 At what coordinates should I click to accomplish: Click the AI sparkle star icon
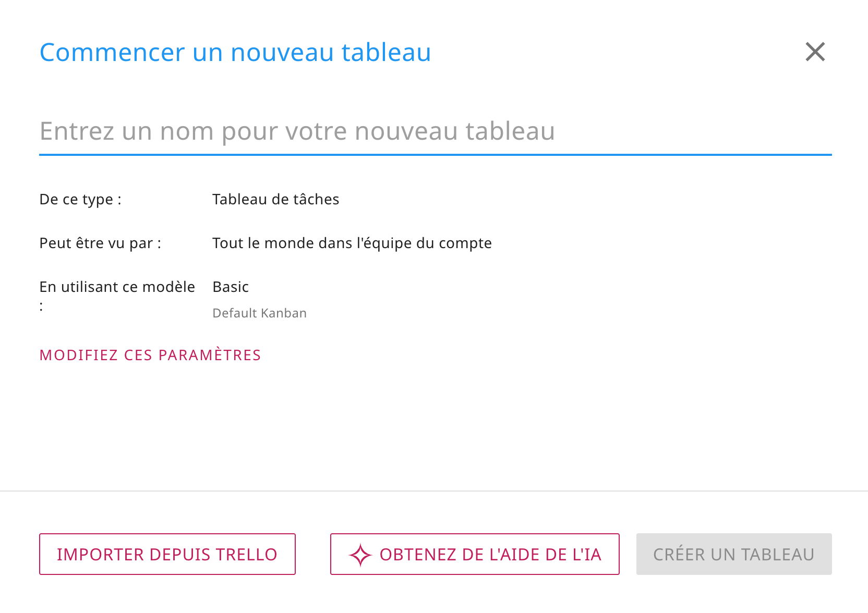point(360,555)
